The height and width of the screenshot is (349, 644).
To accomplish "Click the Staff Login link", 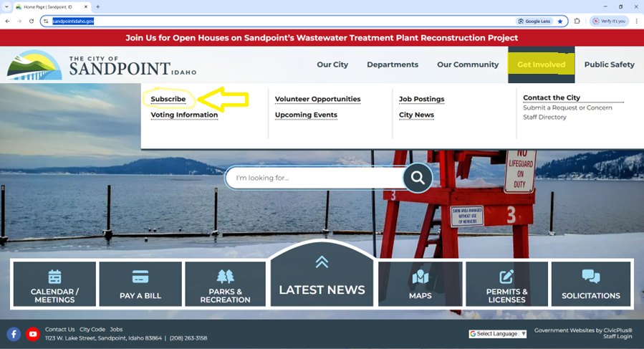I will click(x=617, y=336).
